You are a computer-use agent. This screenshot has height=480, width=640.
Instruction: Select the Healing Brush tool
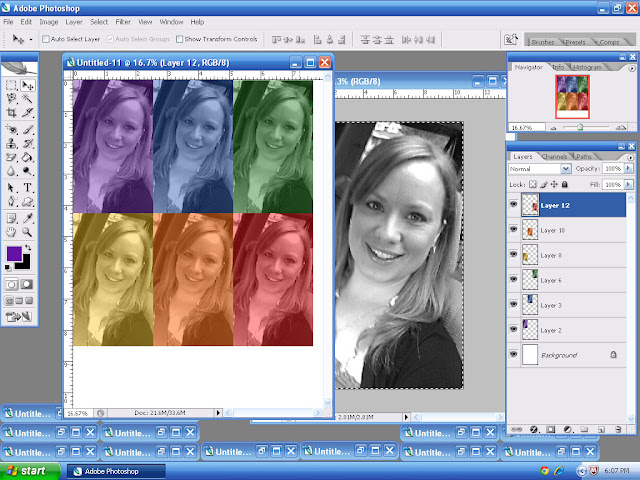tap(11, 130)
